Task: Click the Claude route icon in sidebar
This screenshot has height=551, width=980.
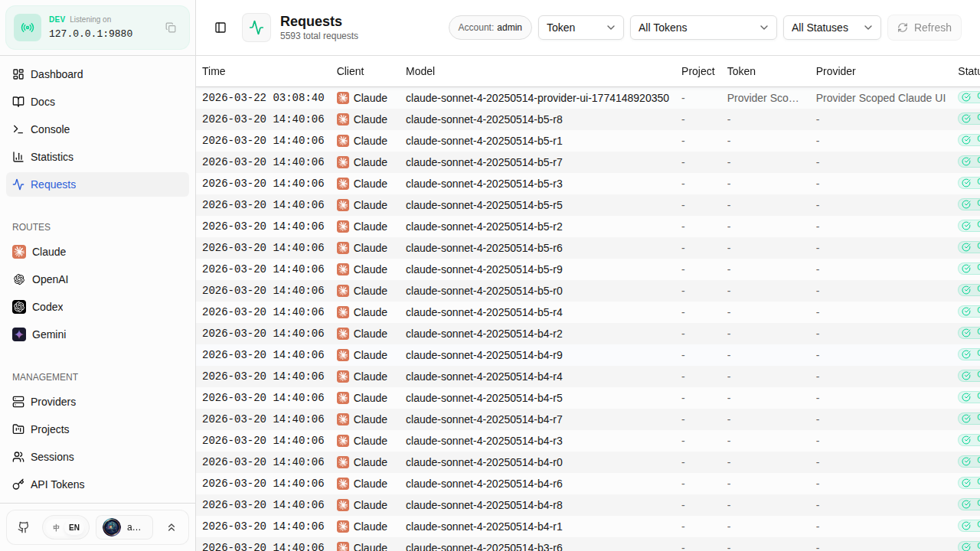Action: (x=19, y=252)
